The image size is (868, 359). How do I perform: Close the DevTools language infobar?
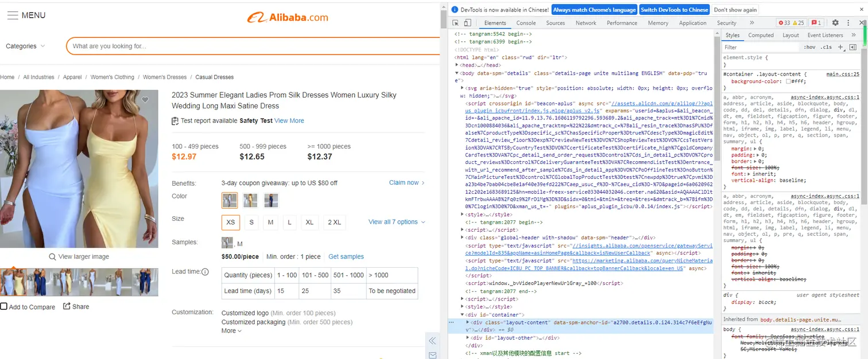tap(862, 10)
